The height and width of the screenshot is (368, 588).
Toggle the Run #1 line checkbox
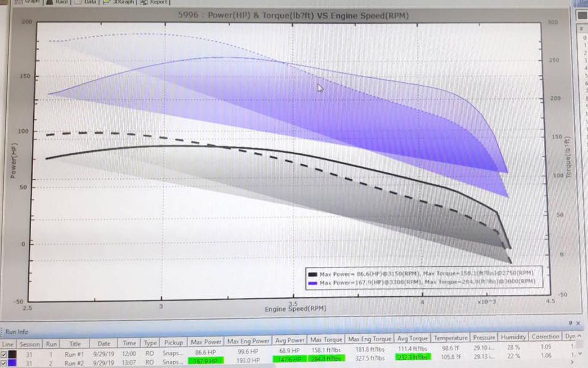(4, 355)
